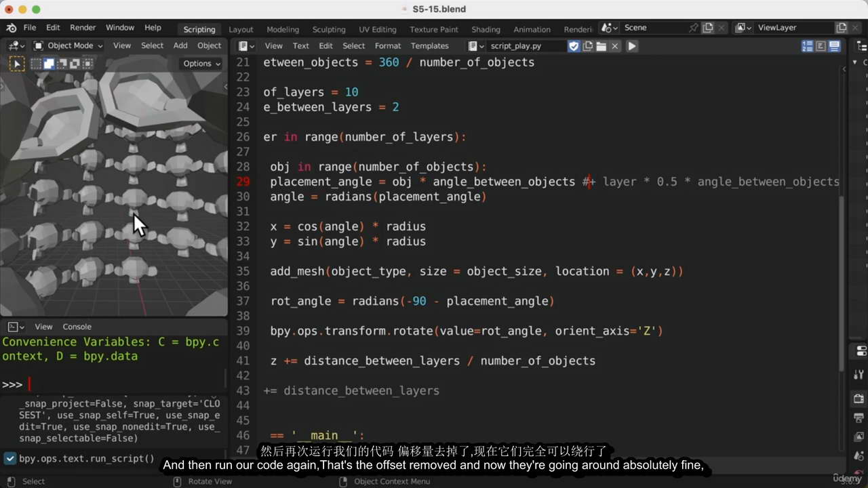Choose extend selection mode icon
The width and height of the screenshot is (868, 488).
point(49,64)
